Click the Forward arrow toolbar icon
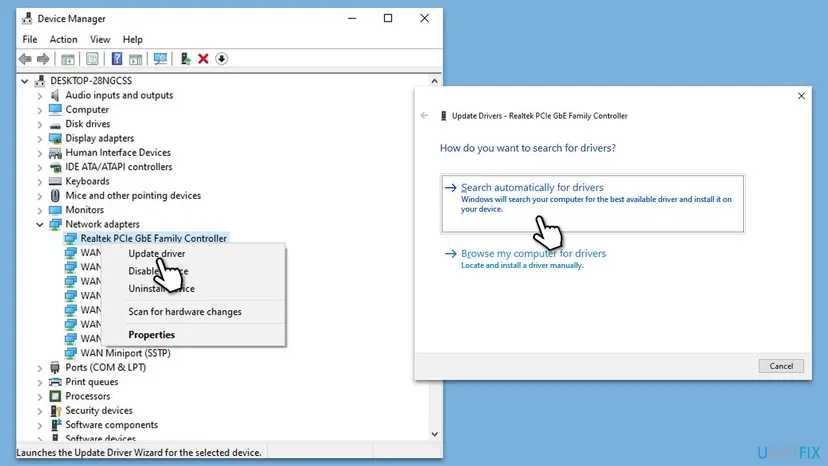This screenshot has height=466, width=828. (43, 59)
